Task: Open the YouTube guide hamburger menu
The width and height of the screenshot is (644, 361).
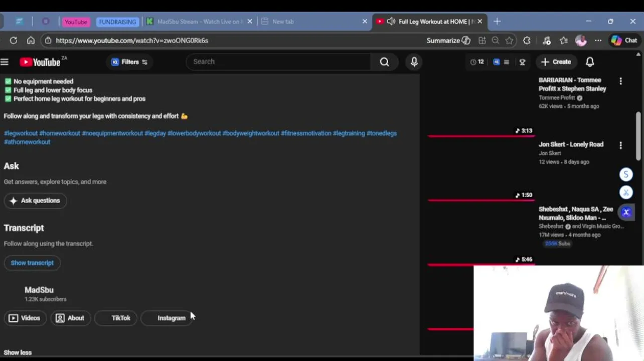Action: 5,62
